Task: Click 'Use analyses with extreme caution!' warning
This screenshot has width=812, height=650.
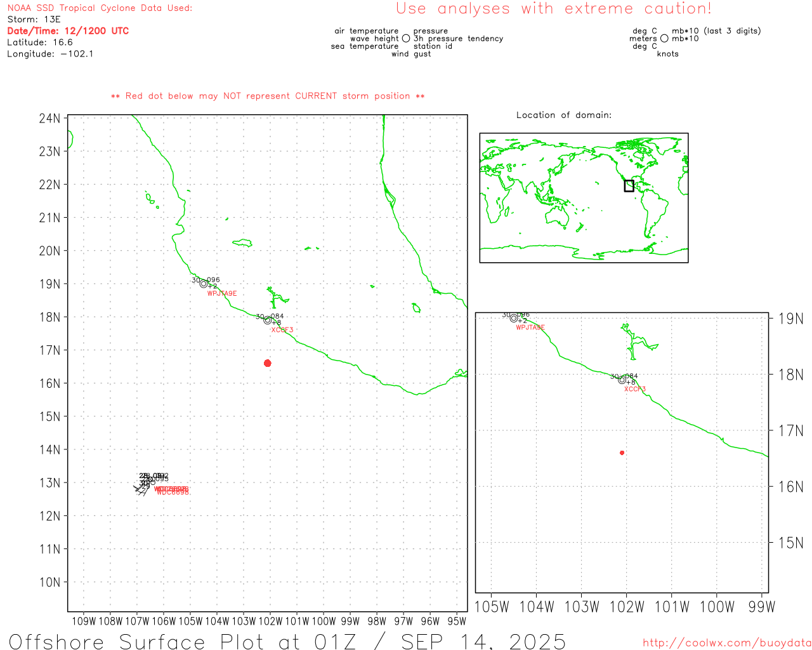Action: click(554, 8)
